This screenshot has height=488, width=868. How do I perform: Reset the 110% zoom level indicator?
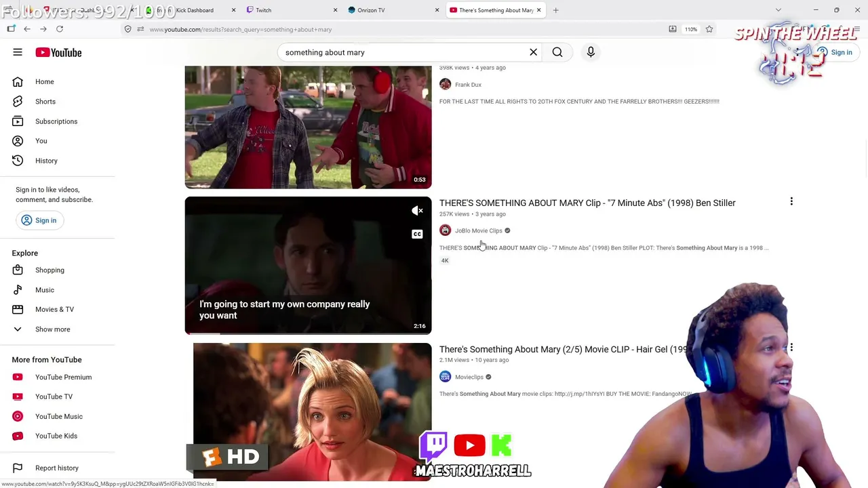tap(690, 29)
